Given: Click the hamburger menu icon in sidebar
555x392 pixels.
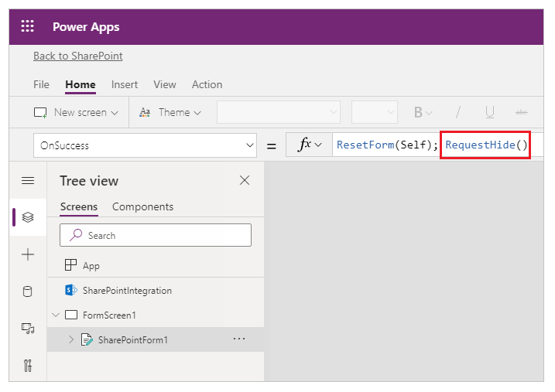Looking at the screenshot, I should tap(28, 181).
